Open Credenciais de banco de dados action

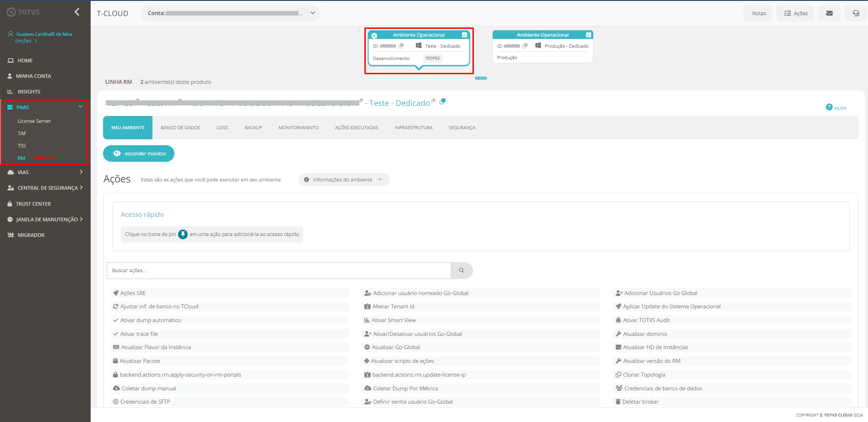tap(732, 389)
